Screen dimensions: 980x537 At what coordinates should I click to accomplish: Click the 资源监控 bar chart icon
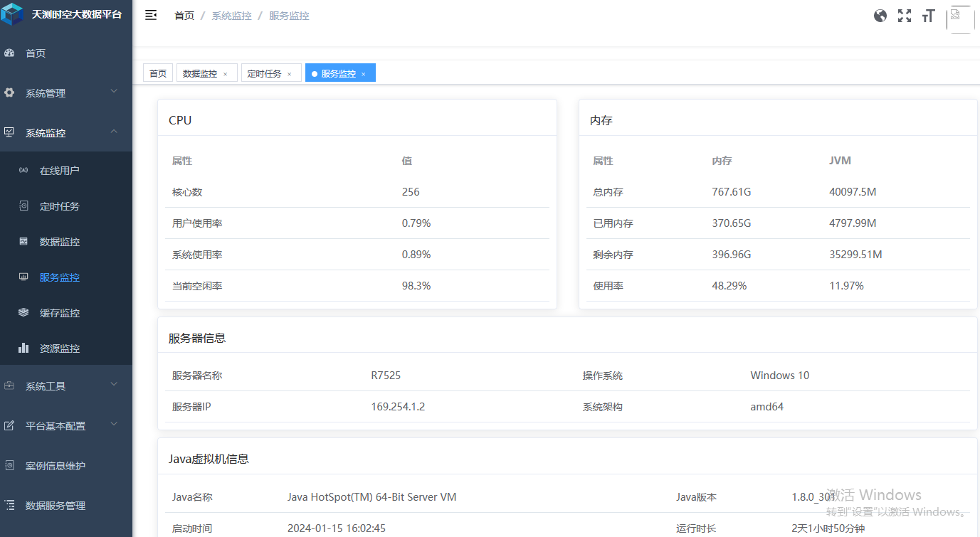click(23, 349)
